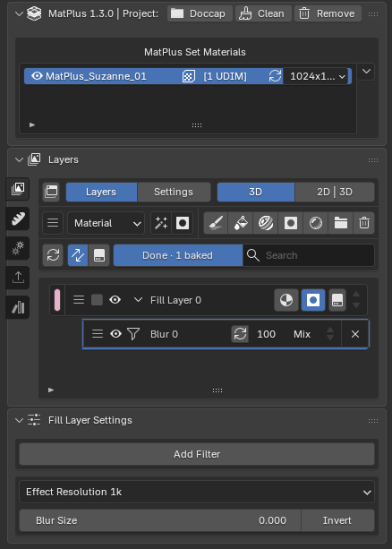Click the window layout icon beside Layers tab
The image size is (392, 549).
coord(51,192)
